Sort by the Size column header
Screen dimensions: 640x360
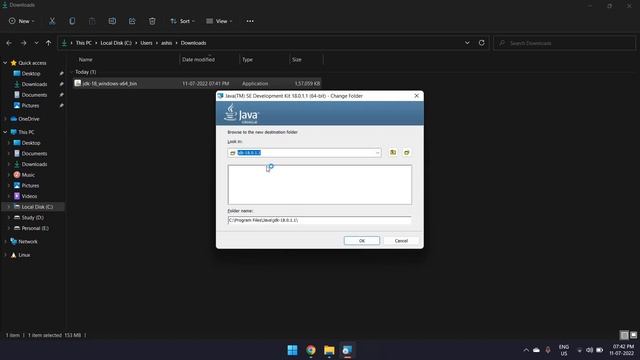tap(297, 60)
